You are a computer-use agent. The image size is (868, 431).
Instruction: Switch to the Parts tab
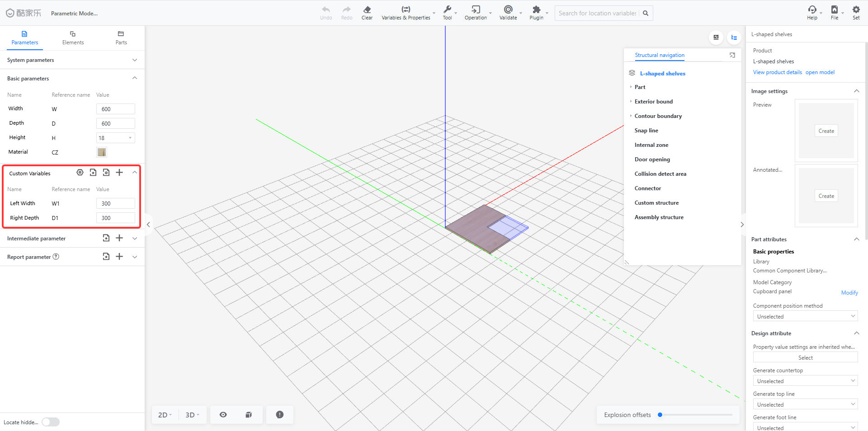pyautogui.click(x=121, y=38)
